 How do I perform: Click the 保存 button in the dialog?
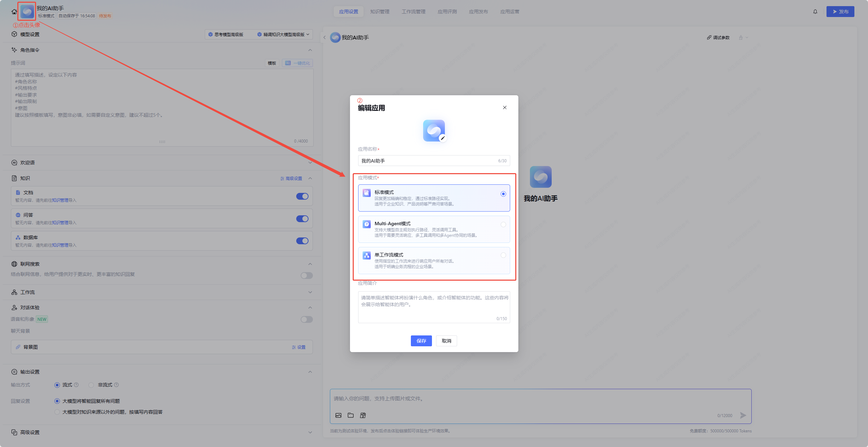pyautogui.click(x=421, y=341)
